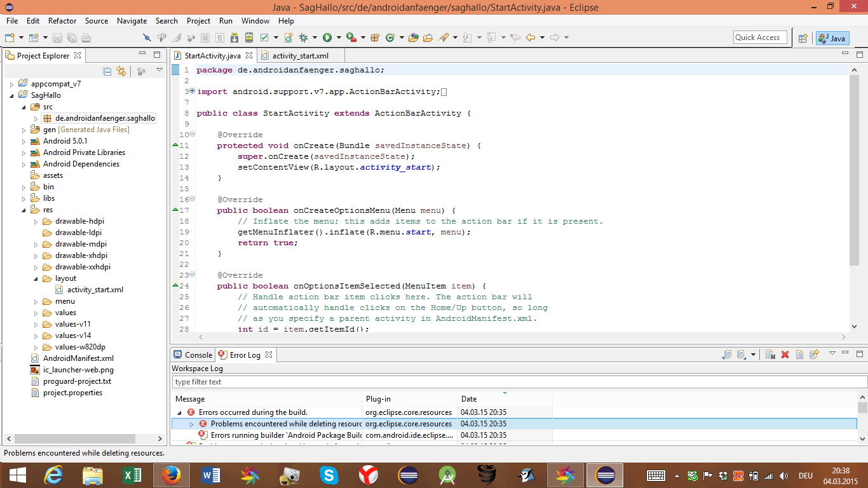Toggle Link with Editor in Project Explorer

click(121, 71)
